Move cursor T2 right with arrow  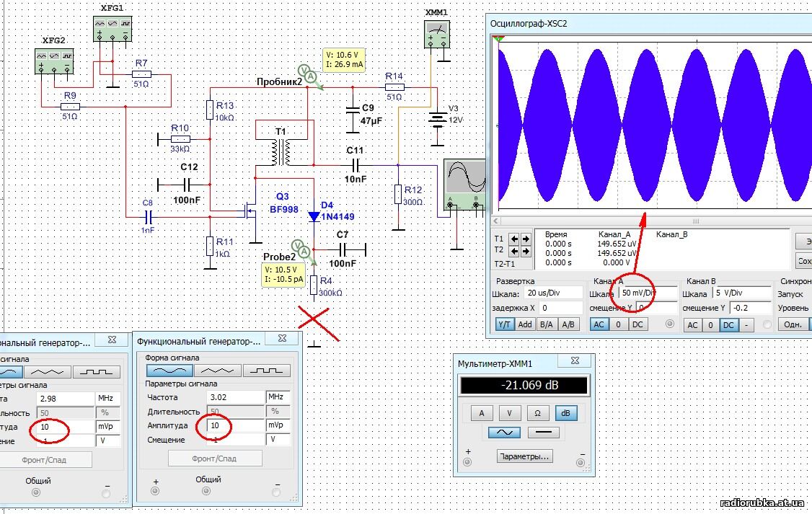click(x=526, y=252)
